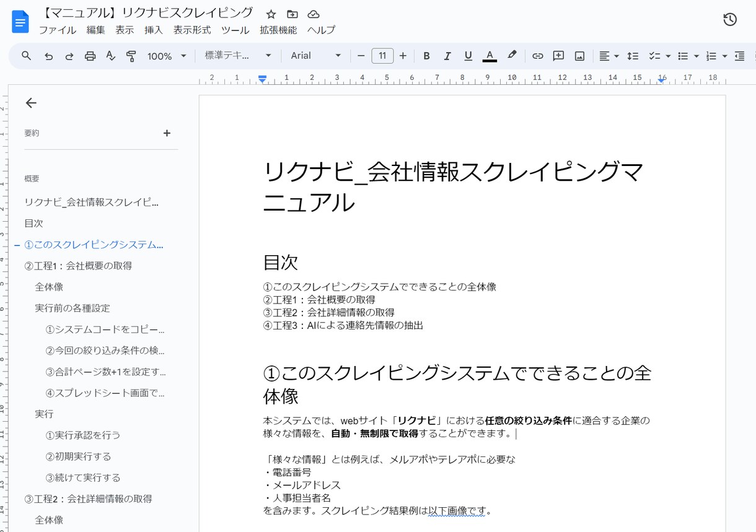Click the heading 目次 in document
Image resolution: width=756 pixels, height=532 pixels.
pos(281,262)
